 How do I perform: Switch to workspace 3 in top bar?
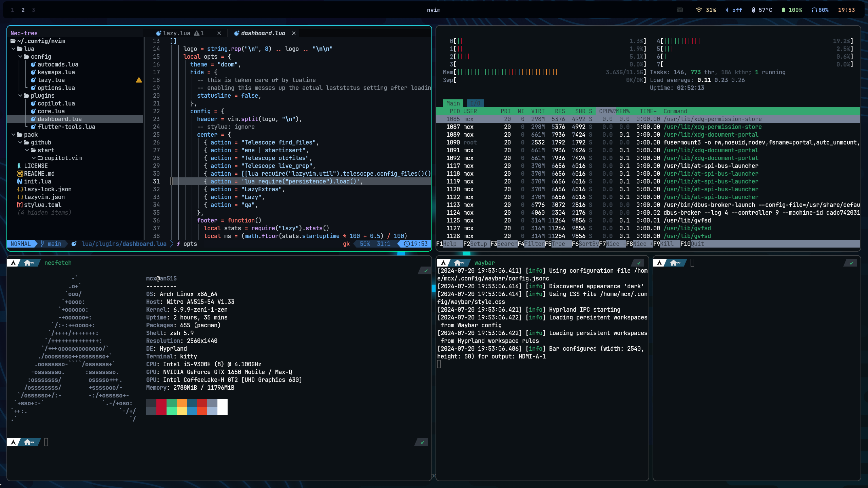33,10
